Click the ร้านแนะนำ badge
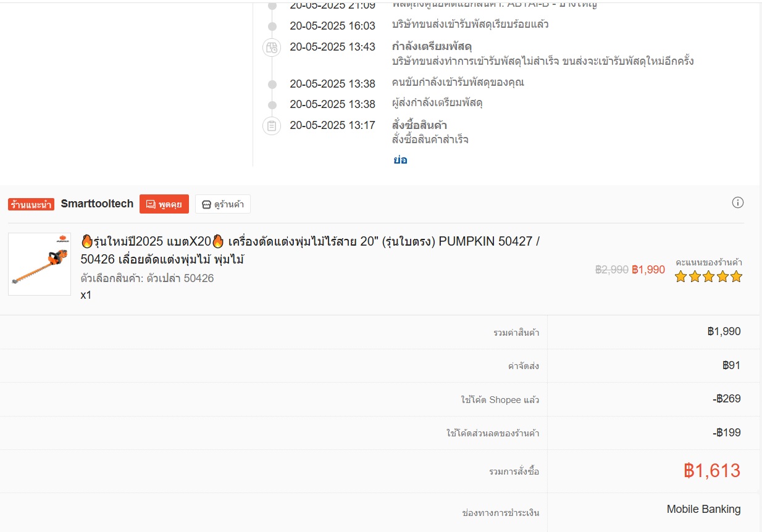This screenshot has width=762, height=532. [x=31, y=204]
